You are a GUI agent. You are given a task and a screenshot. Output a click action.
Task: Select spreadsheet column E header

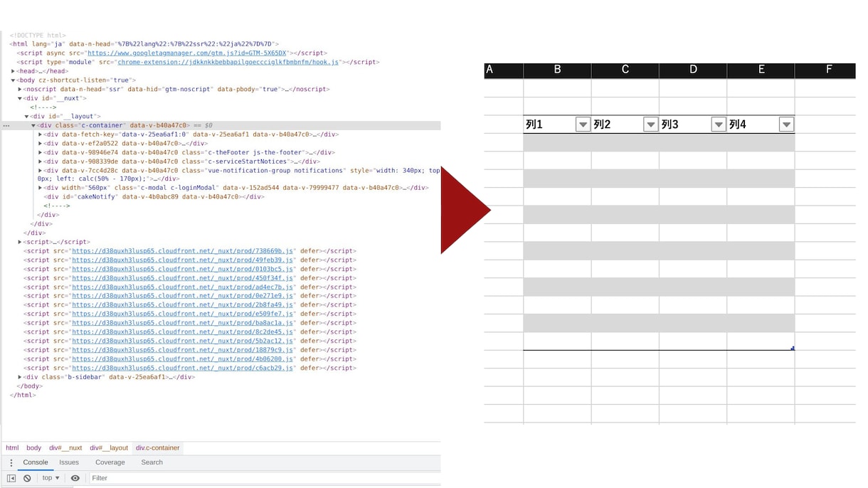click(761, 70)
